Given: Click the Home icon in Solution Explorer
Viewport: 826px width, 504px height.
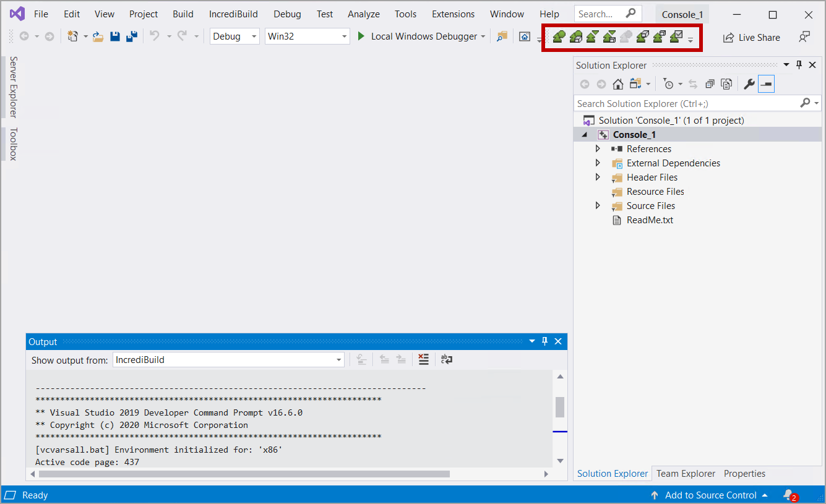Looking at the screenshot, I should point(617,84).
